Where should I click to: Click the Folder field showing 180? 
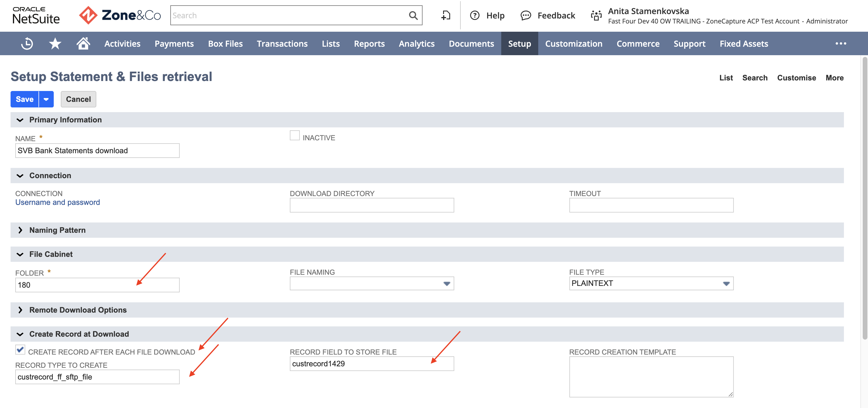97,285
